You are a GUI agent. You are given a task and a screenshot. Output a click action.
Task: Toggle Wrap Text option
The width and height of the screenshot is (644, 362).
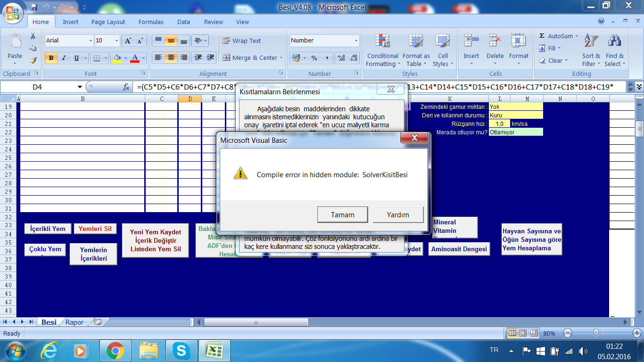click(x=241, y=41)
